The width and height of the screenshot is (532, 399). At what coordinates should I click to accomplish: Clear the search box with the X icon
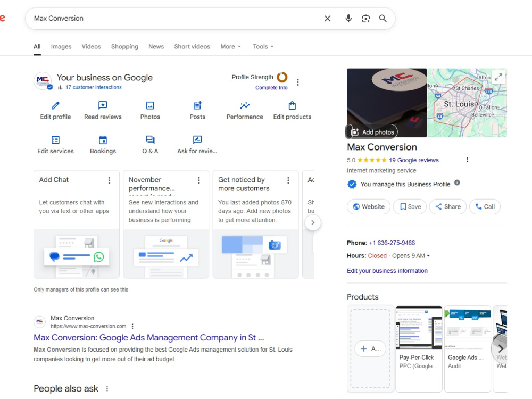pyautogui.click(x=327, y=19)
